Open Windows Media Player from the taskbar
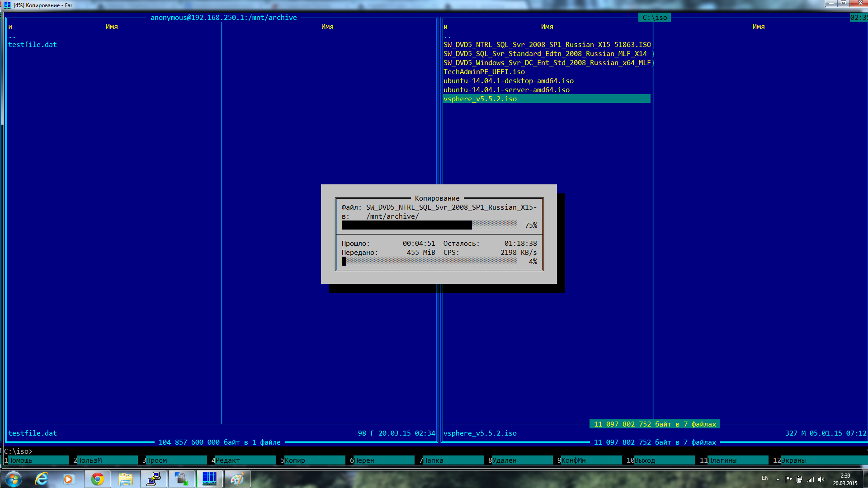 [68, 479]
